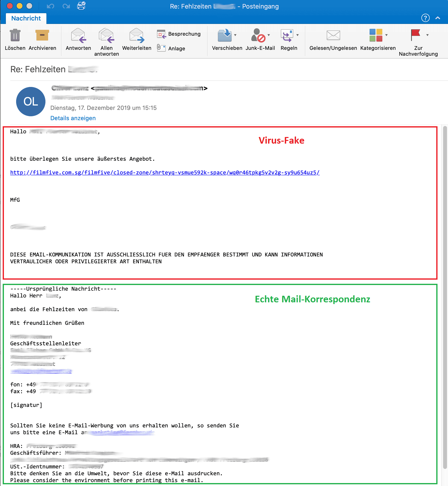
Task: Click the blurred email link in signature
Action: point(41,371)
